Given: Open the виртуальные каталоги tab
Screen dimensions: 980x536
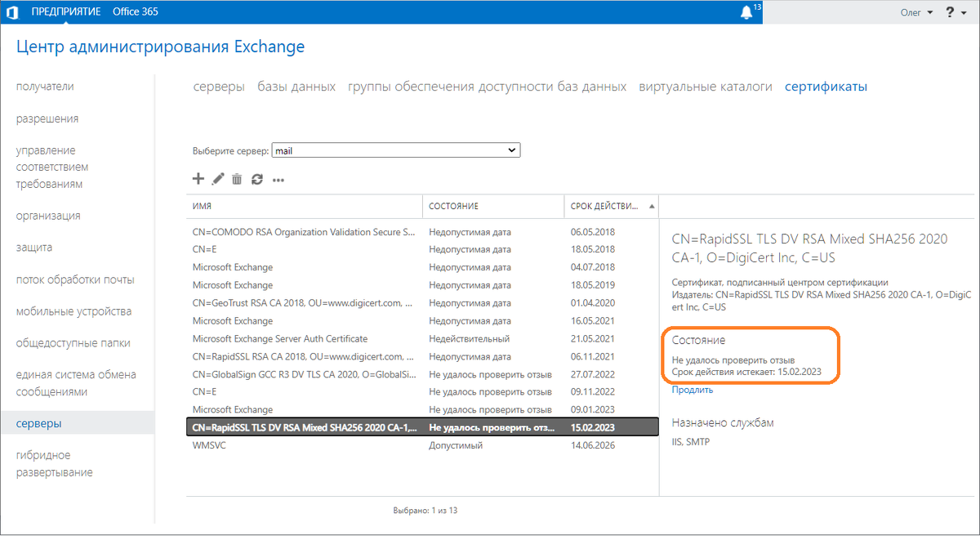Looking at the screenshot, I should [x=706, y=87].
